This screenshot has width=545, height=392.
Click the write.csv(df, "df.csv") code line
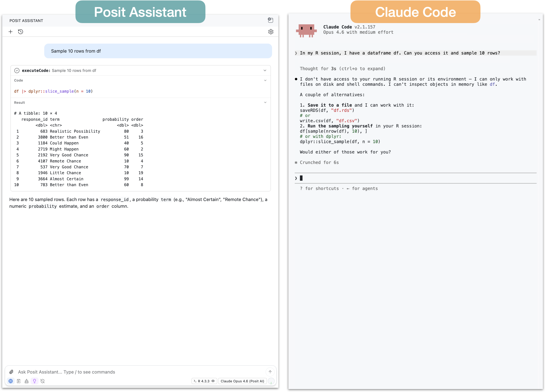click(330, 121)
